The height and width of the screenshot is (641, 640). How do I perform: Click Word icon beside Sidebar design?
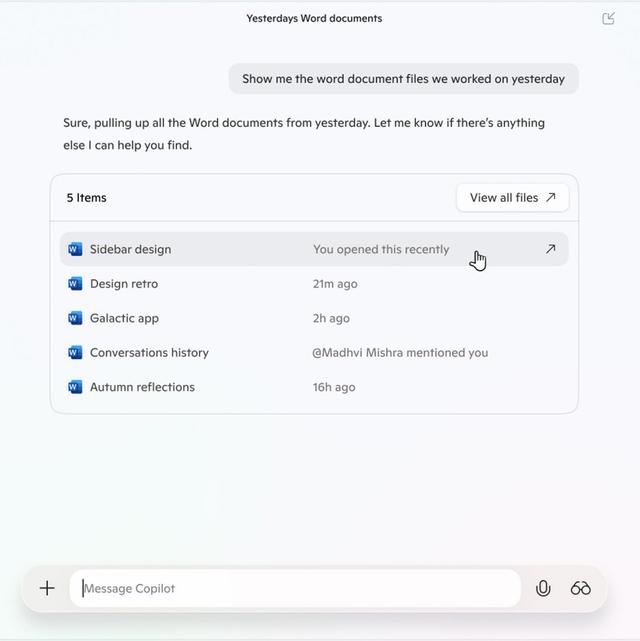point(75,249)
